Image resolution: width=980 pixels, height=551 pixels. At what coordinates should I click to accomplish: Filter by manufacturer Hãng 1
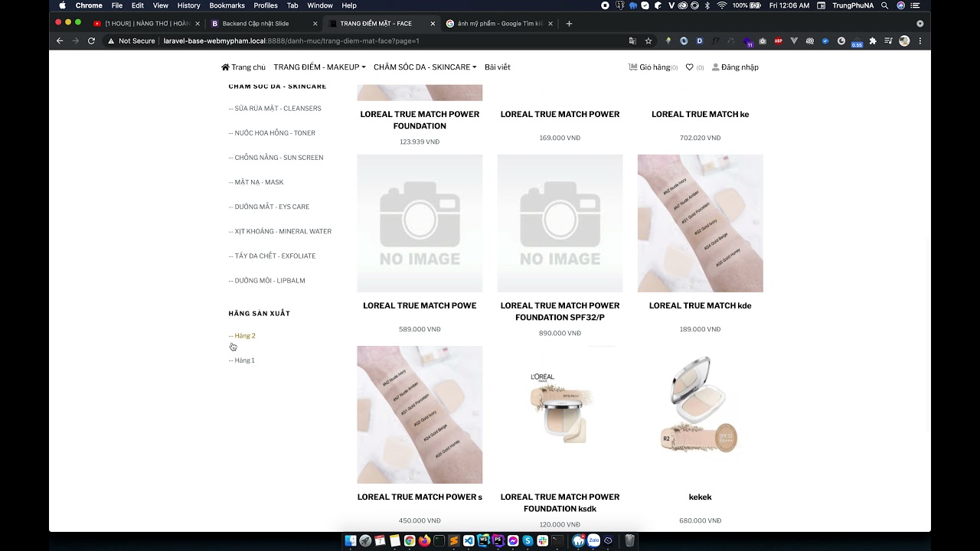coord(241,360)
